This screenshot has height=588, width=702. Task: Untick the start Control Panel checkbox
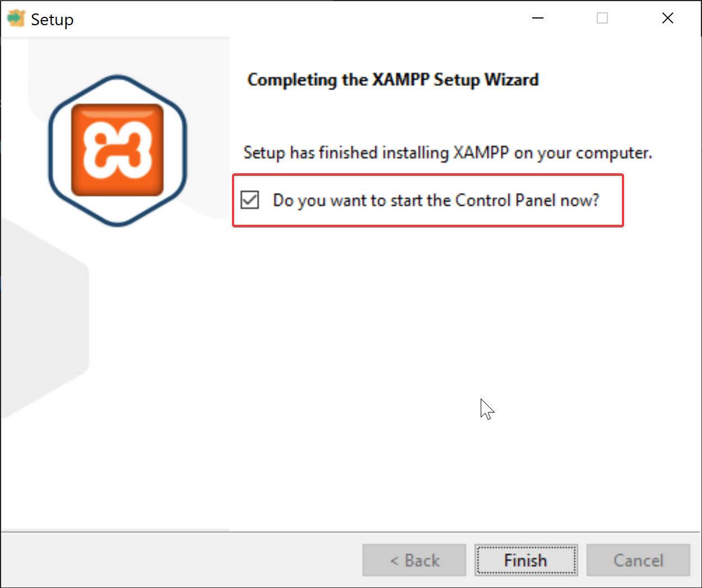click(x=250, y=200)
